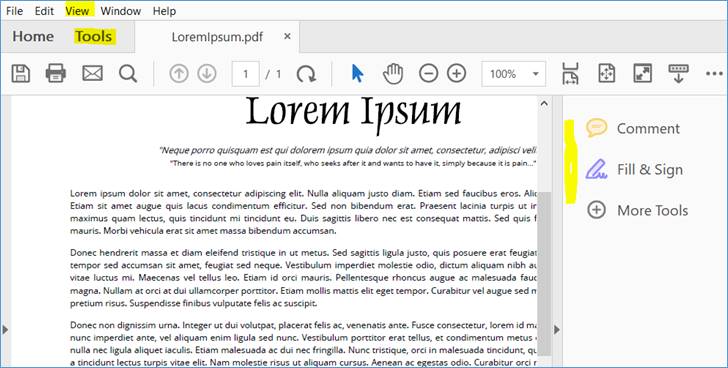Open Find text magnifier icon
Screen dimensions: 728x368
tap(128, 74)
